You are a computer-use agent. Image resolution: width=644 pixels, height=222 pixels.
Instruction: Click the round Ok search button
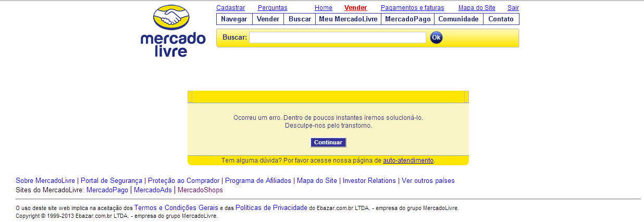(x=436, y=38)
